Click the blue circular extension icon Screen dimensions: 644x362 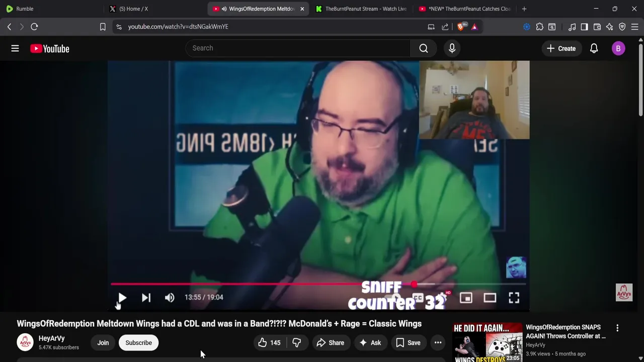pos(527,27)
